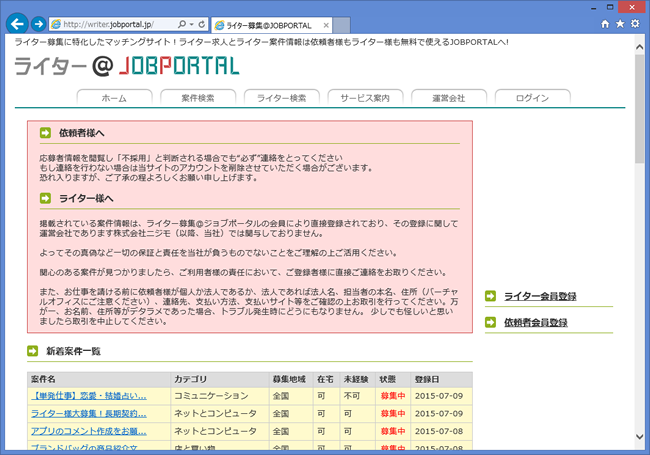This screenshot has width=650, height=455.
Task: Expand the address bar dropdown arrow
Action: coord(192,24)
